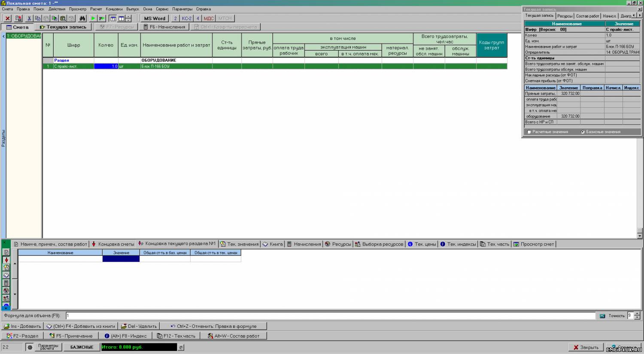Click the MS Word export button
The height and width of the screenshot is (354, 644).
(x=154, y=18)
